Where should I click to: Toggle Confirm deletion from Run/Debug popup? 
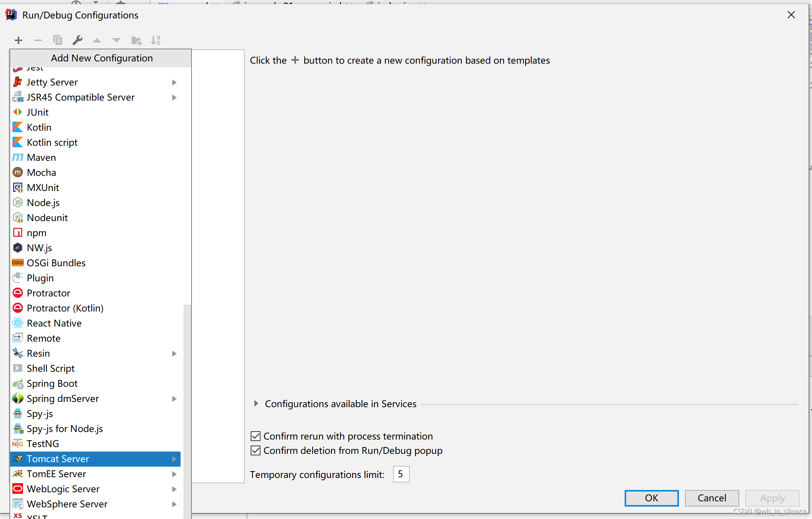tap(255, 451)
